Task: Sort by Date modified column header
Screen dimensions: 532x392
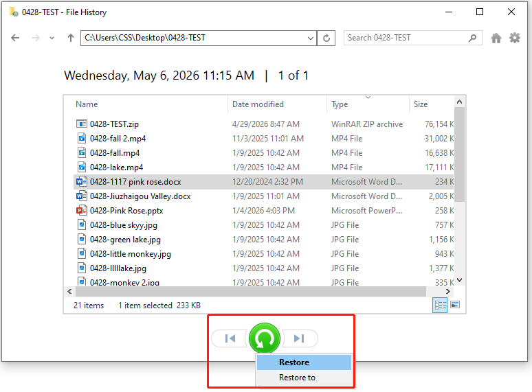Action: [258, 104]
